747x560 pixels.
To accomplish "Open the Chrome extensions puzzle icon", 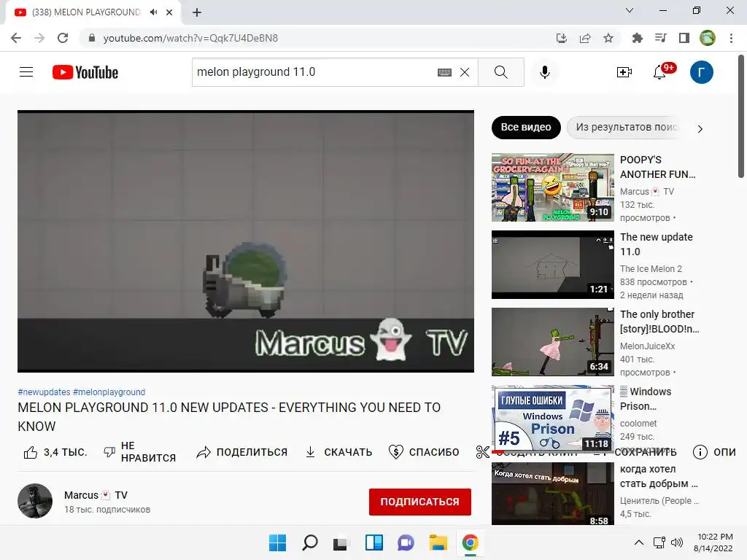I will (x=637, y=38).
